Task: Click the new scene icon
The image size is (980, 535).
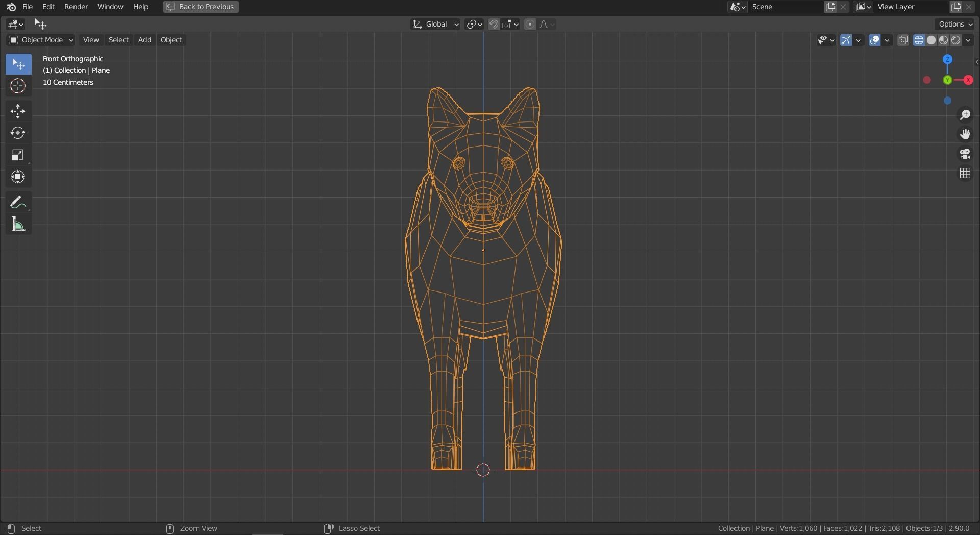Action: [x=830, y=7]
